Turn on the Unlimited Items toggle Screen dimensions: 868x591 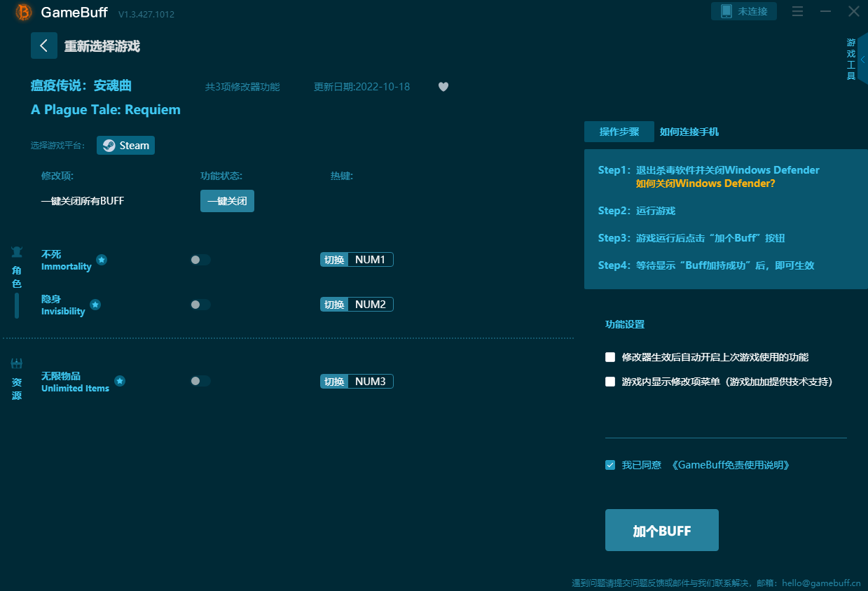(x=200, y=381)
